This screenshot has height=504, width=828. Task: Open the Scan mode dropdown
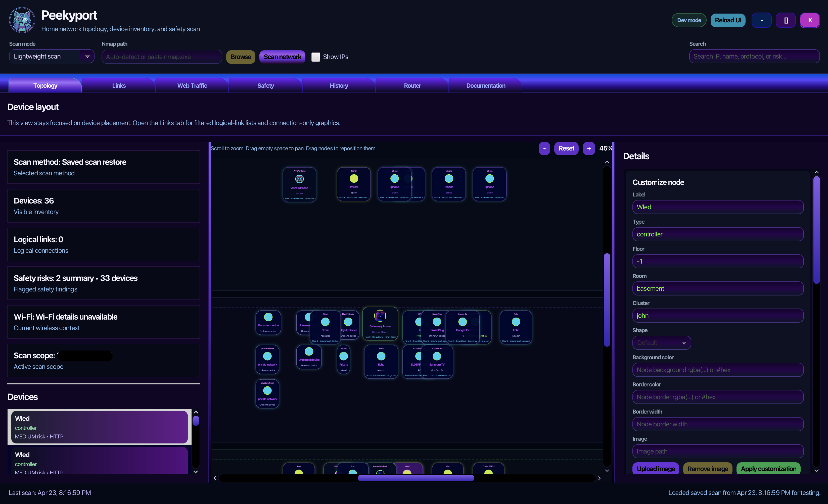point(52,57)
